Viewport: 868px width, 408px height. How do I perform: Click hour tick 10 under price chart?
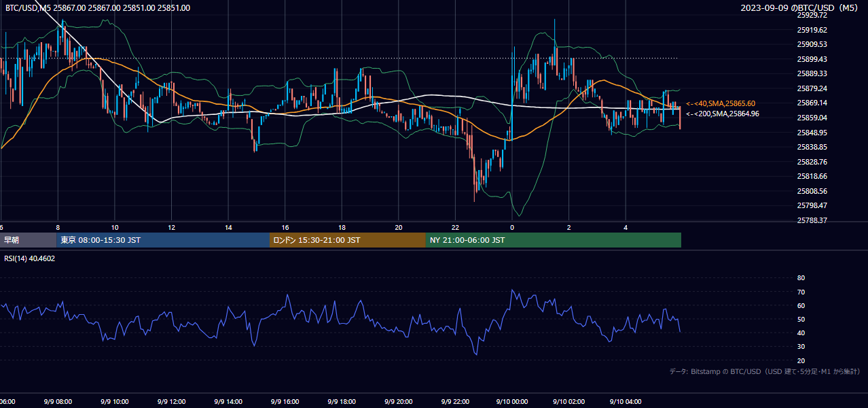pyautogui.click(x=115, y=228)
